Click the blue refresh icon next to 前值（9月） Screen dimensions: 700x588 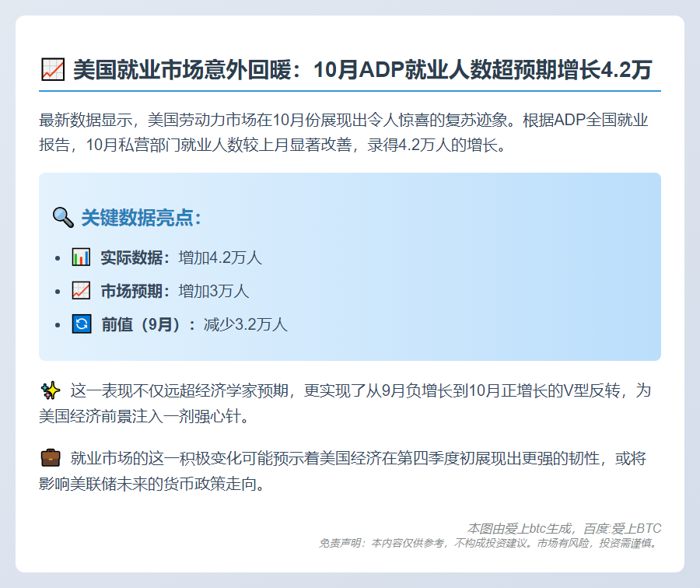click(82, 325)
